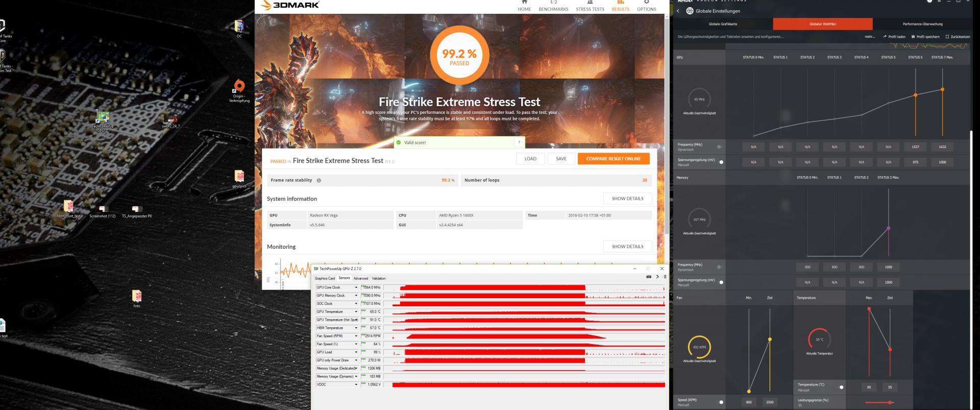Click GPU Status 6 voltage field 975

click(x=915, y=162)
